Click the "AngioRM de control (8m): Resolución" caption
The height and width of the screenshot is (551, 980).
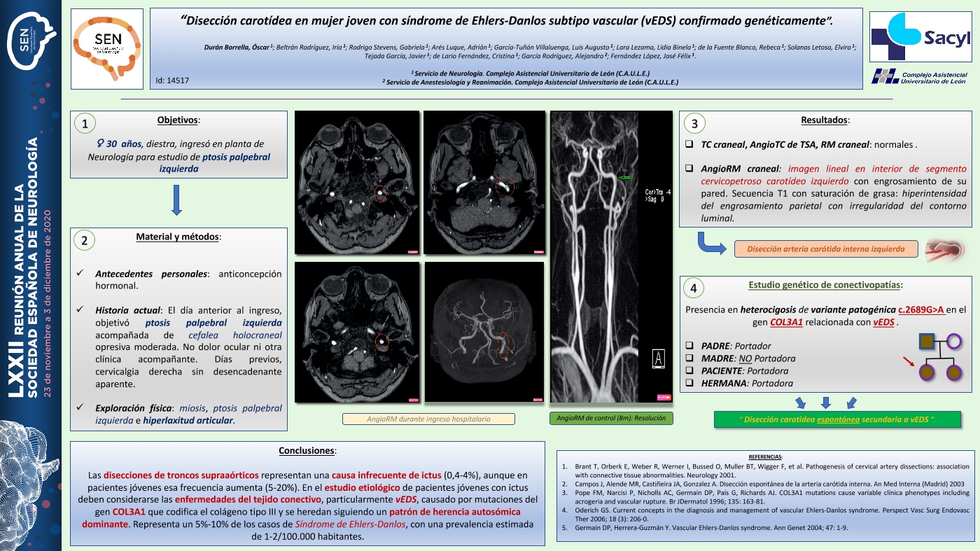point(610,418)
